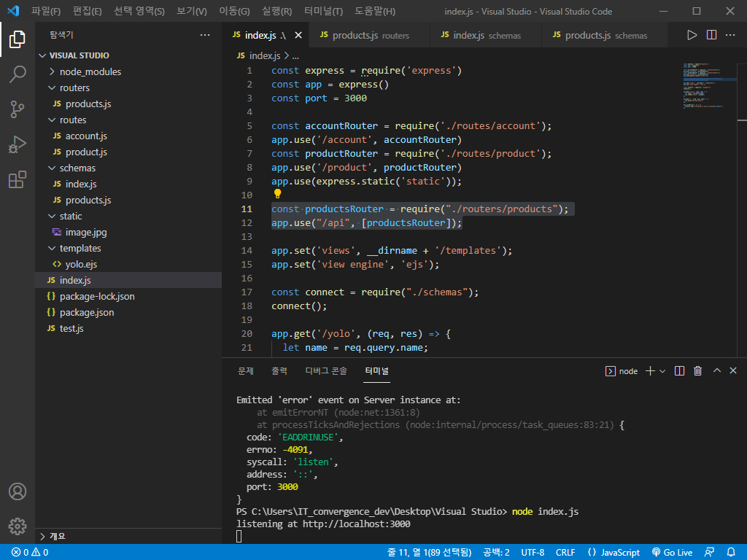
Task: Click the JavaScript language mode in status bar
Action: pos(614,553)
